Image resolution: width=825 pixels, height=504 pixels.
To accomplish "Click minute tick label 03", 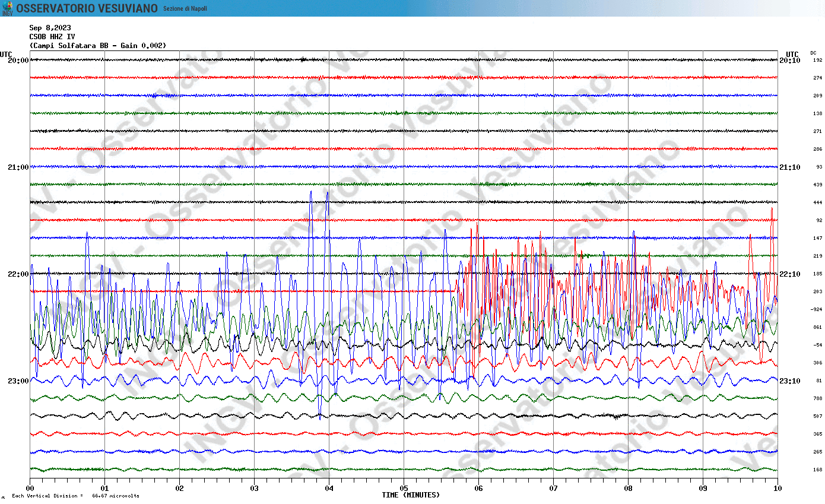I will pos(254,489).
